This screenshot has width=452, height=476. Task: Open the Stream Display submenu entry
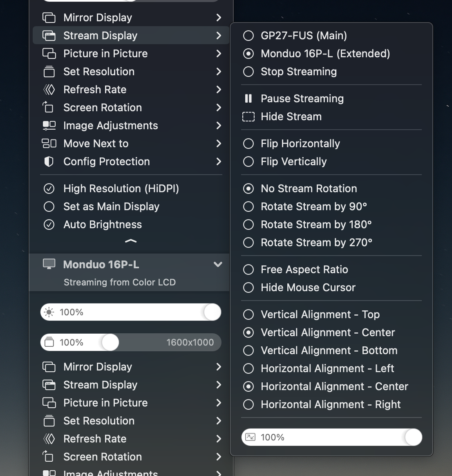point(100,35)
